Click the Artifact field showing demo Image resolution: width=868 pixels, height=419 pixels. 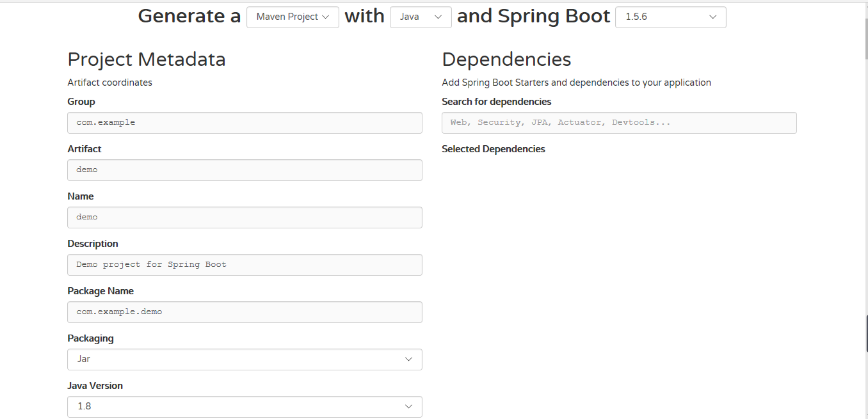point(245,170)
